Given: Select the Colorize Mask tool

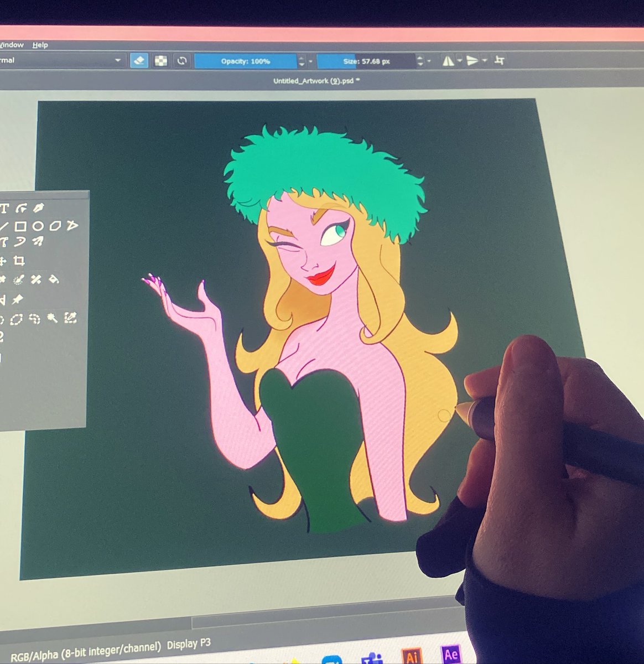Looking at the screenshot, I should pyautogui.click(x=19, y=279).
